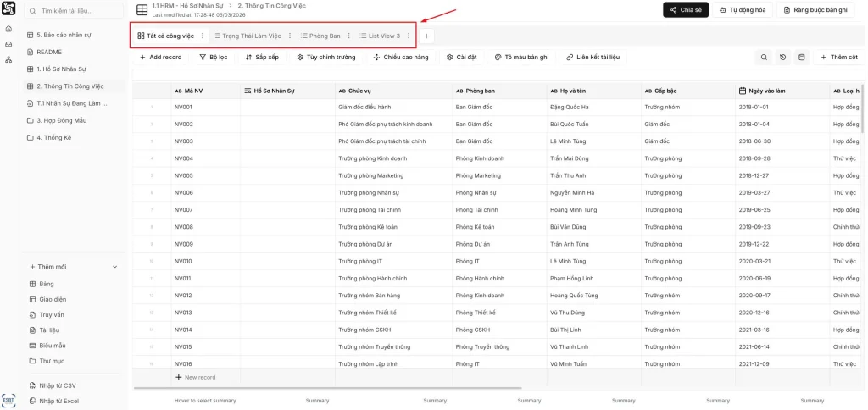Click the robot icon of Tự động hóa
Image resolution: width=868 pixels, height=410 pixels.
click(722, 10)
